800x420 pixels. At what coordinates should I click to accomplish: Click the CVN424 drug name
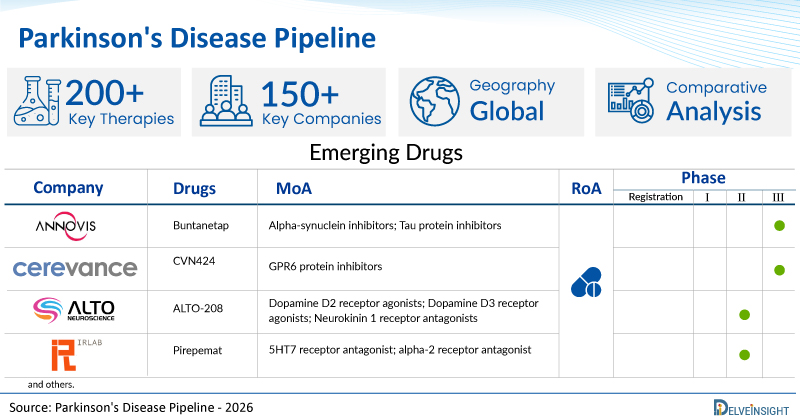coord(194,261)
